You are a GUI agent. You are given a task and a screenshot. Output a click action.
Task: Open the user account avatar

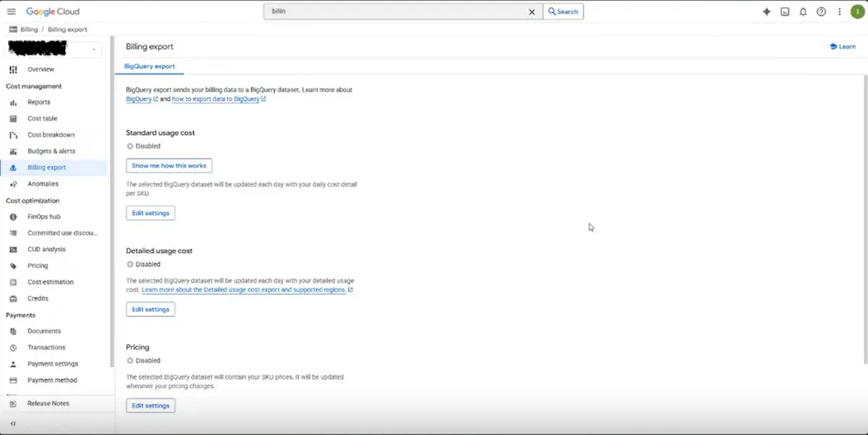click(857, 12)
